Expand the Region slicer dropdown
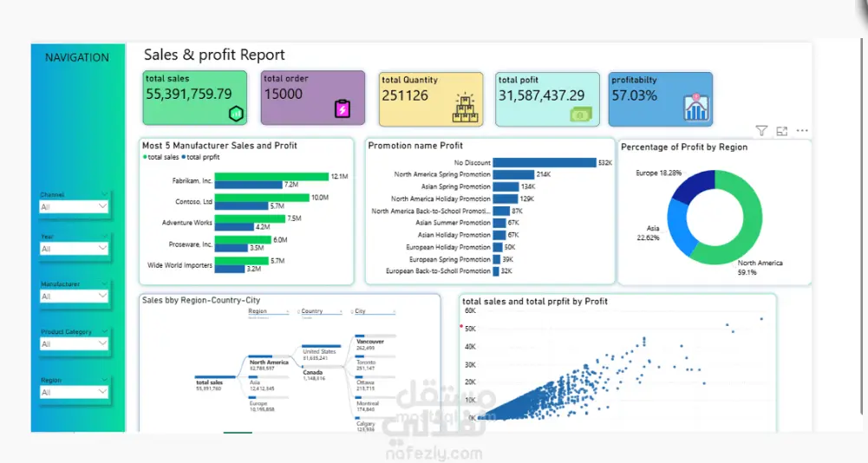The image size is (868, 463). point(74,392)
